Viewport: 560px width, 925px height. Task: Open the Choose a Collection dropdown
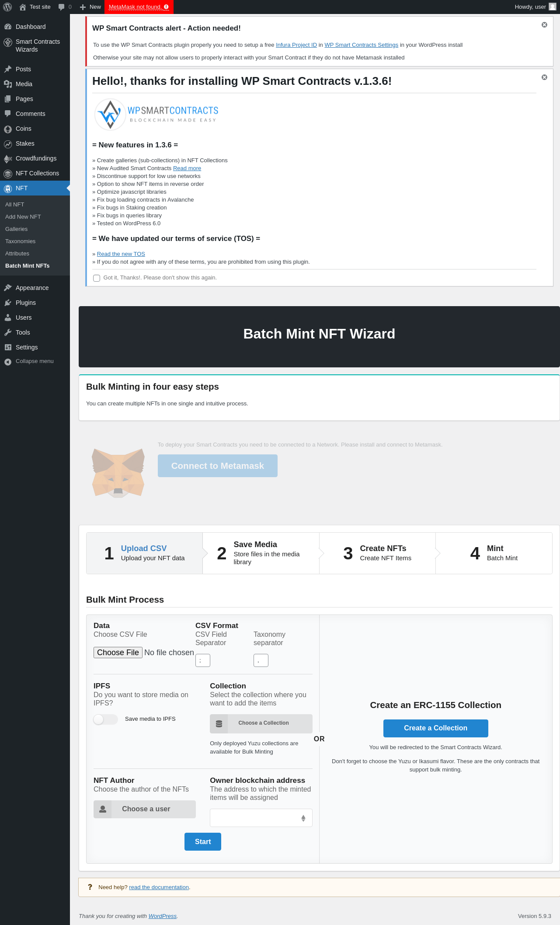[261, 724]
